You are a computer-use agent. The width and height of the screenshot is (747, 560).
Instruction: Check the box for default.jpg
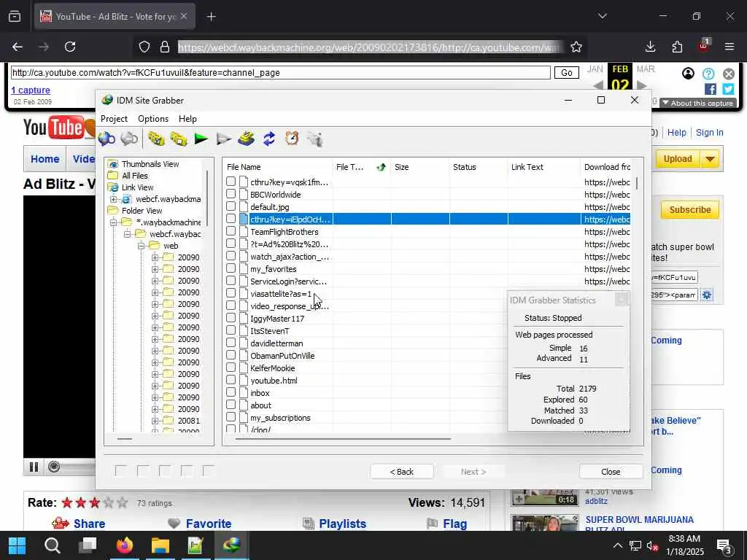pos(231,206)
